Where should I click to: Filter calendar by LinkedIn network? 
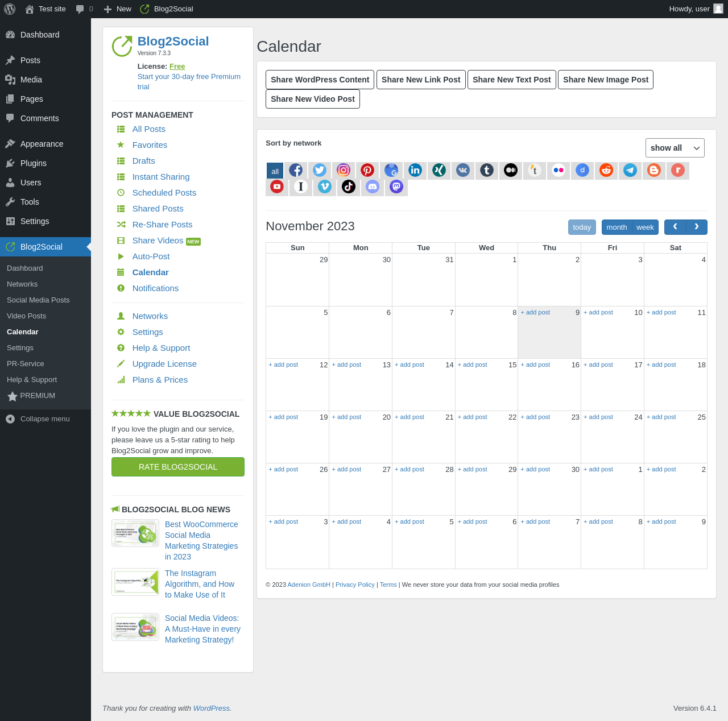415,170
